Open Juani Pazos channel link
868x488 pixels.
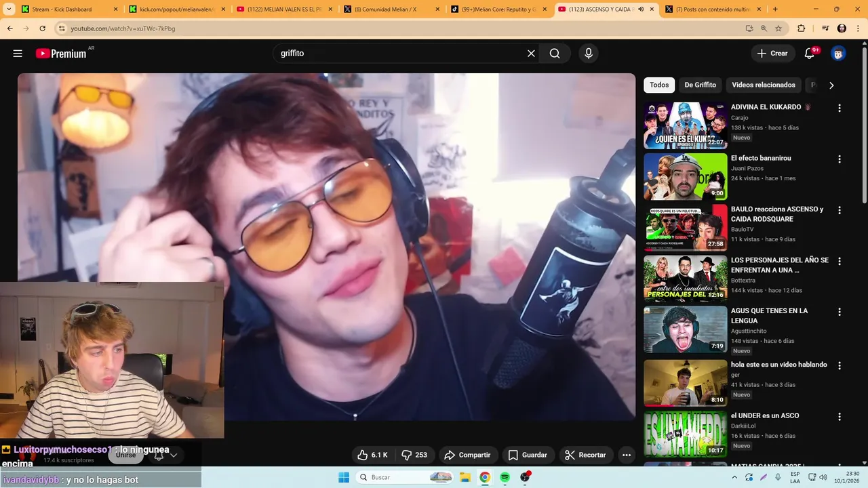coord(747,169)
